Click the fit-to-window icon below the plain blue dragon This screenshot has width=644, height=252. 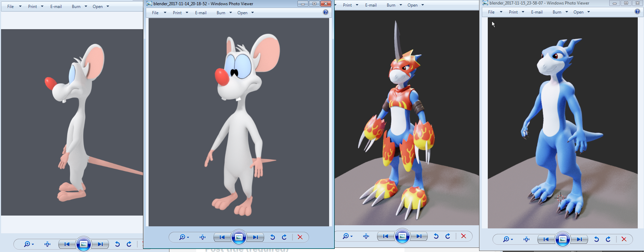527,239
